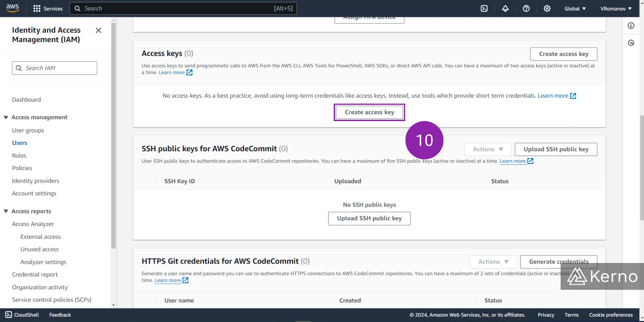Viewport: 644px width, 322px height.
Task: Open CloudShell from the top bar icon
Action: click(484, 8)
